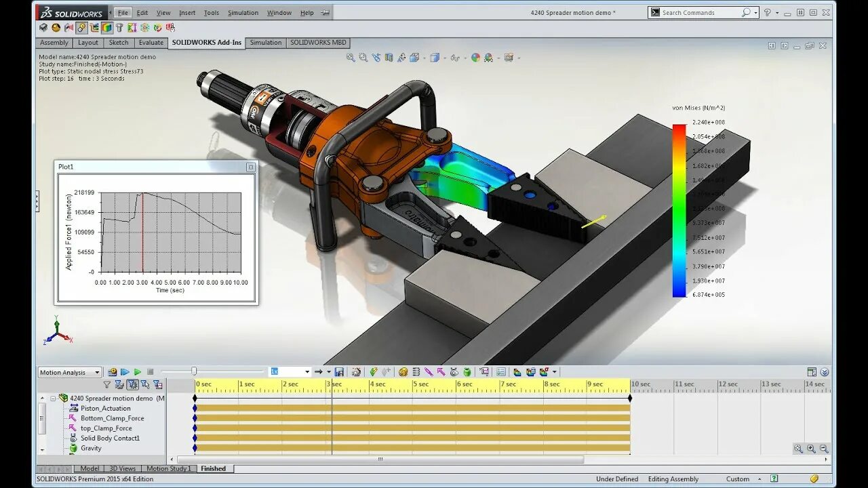Open Display Style dropdown in view toolbar
The image size is (868, 488).
pos(443,58)
